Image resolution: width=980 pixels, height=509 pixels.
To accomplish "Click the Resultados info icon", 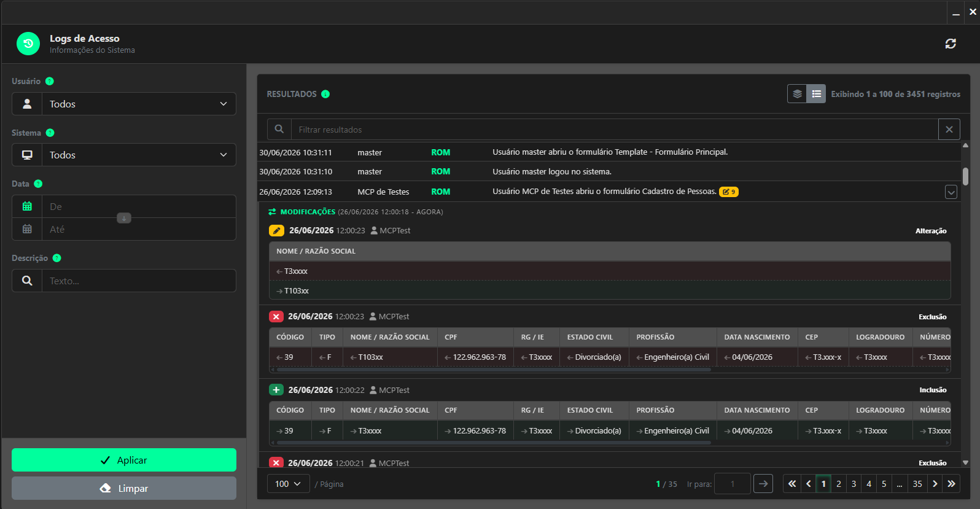I will tap(325, 94).
